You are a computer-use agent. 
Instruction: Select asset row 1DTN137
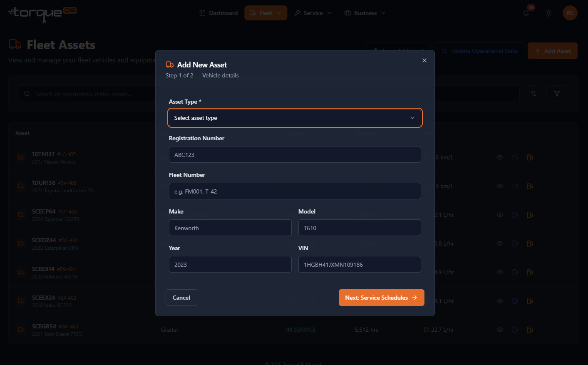[293, 157]
